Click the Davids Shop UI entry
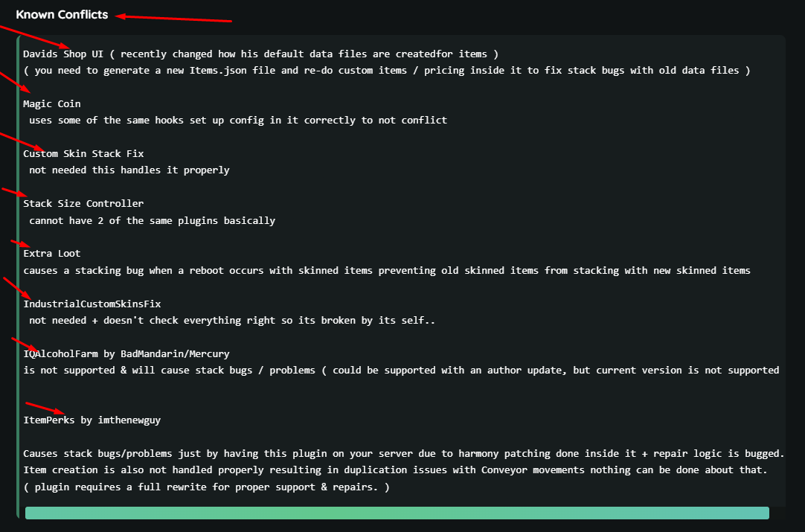This screenshot has height=532, width=805. [63, 54]
